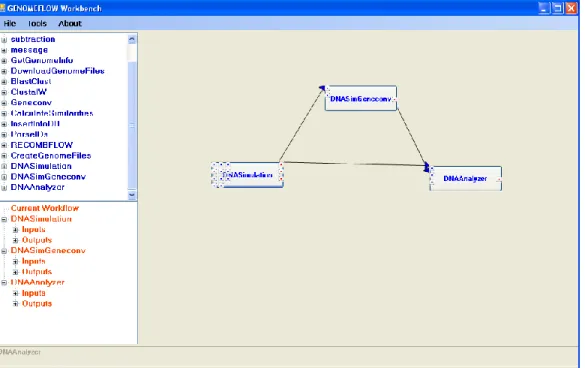This screenshot has height=368, width=585.
Task: Select orange DNAAnalyzer workflow entry
Action: (x=38, y=283)
